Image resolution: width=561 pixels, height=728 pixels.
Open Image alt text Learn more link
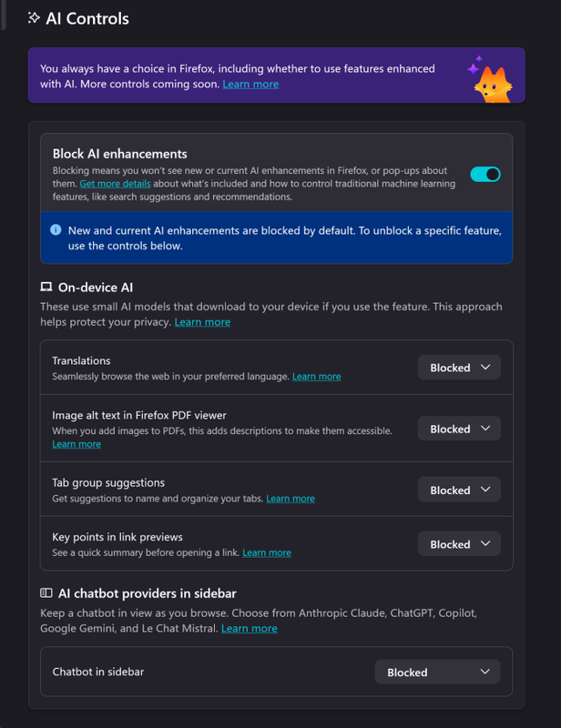pyautogui.click(x=76, y=444)
